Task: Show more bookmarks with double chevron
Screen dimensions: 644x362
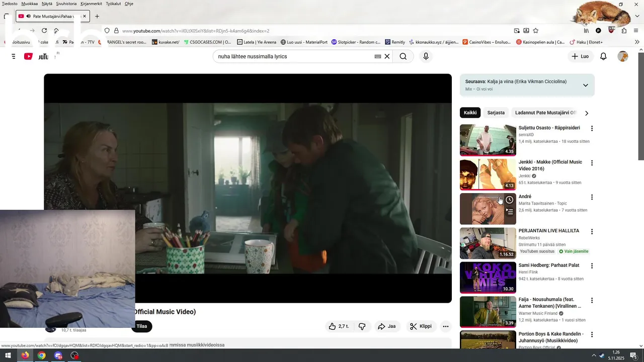Action: 637,42
